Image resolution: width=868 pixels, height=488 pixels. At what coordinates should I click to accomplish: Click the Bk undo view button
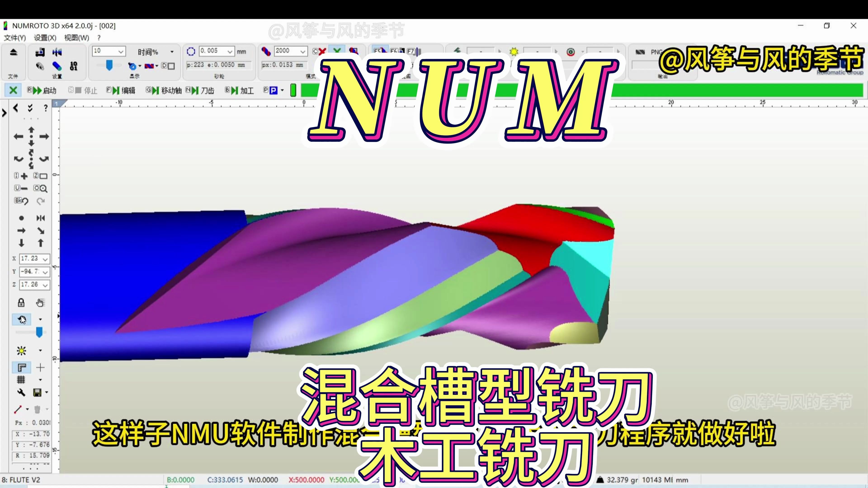(21, 201)
